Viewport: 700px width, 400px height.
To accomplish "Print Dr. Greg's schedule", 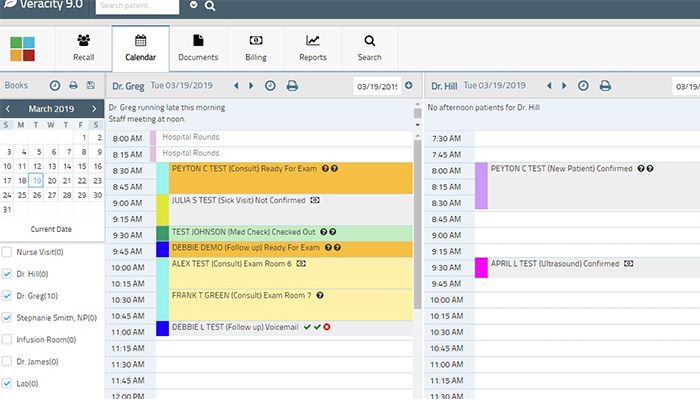I will coord(292,86).
